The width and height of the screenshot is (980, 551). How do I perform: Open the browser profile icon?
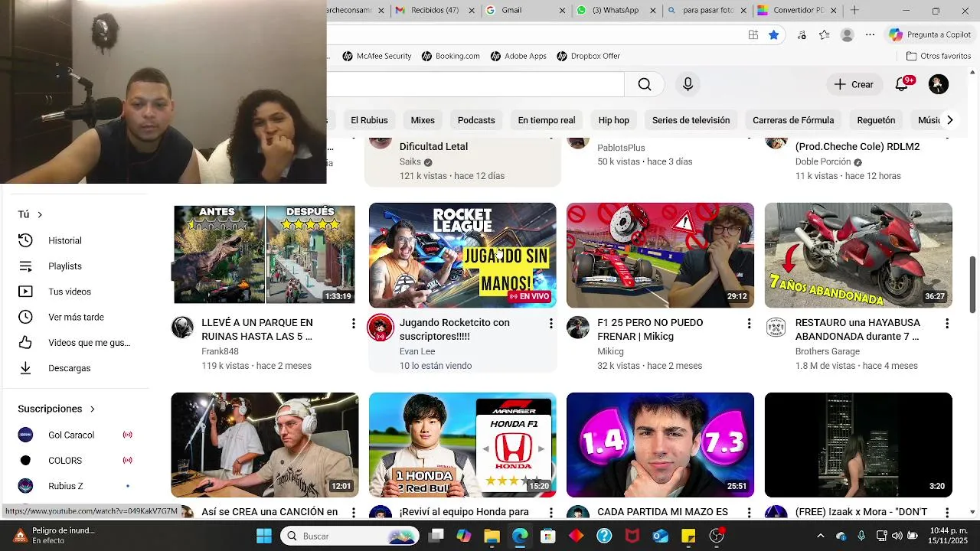click(x=847, y=34)
